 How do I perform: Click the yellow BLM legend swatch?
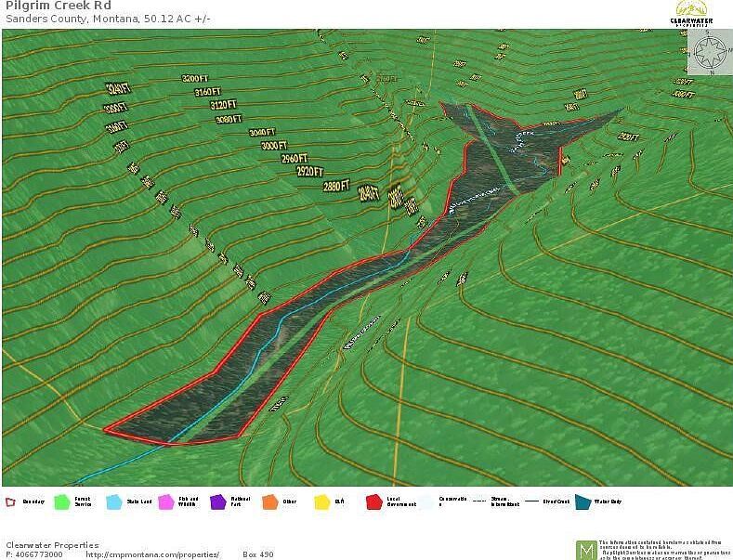tap(322, 502)
